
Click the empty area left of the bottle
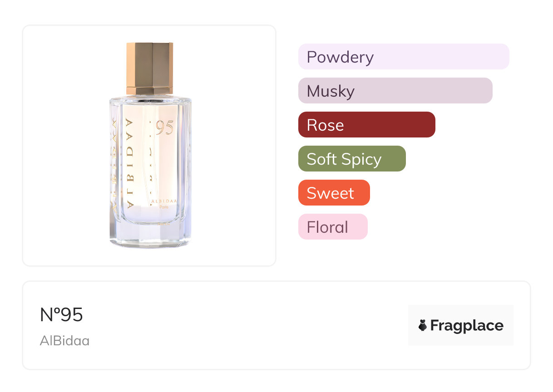(x=64, y=145)
